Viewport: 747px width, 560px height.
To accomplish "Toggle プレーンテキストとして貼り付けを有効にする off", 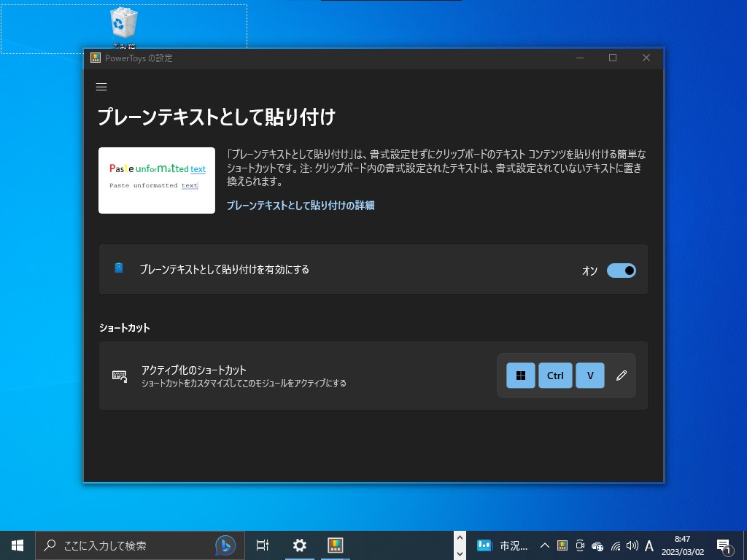I will [x=621, y=270].
